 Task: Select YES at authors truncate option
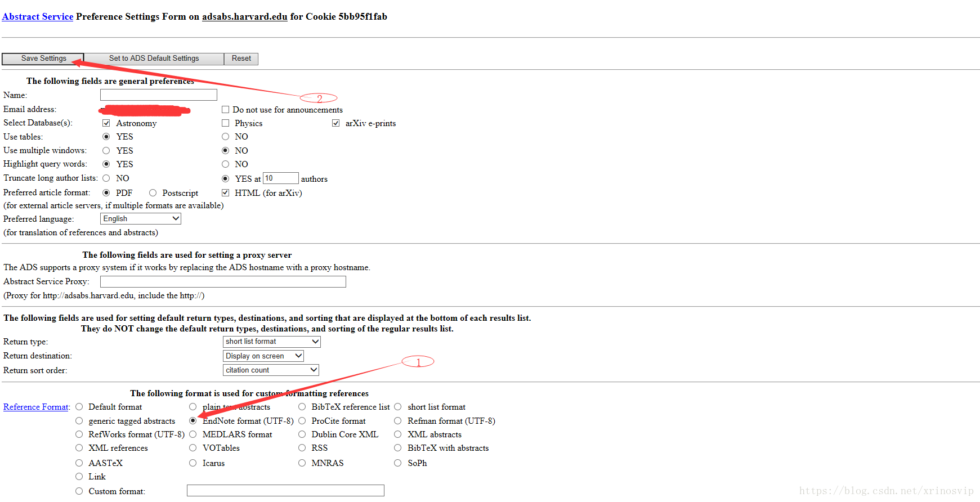click(x=225, y=179)
